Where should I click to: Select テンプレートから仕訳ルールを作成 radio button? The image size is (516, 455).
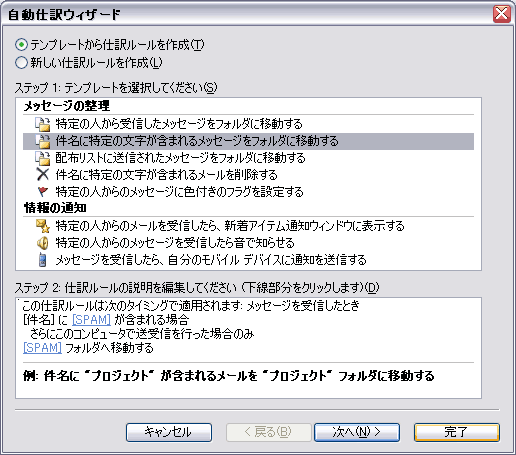click(x=21, y=44)
